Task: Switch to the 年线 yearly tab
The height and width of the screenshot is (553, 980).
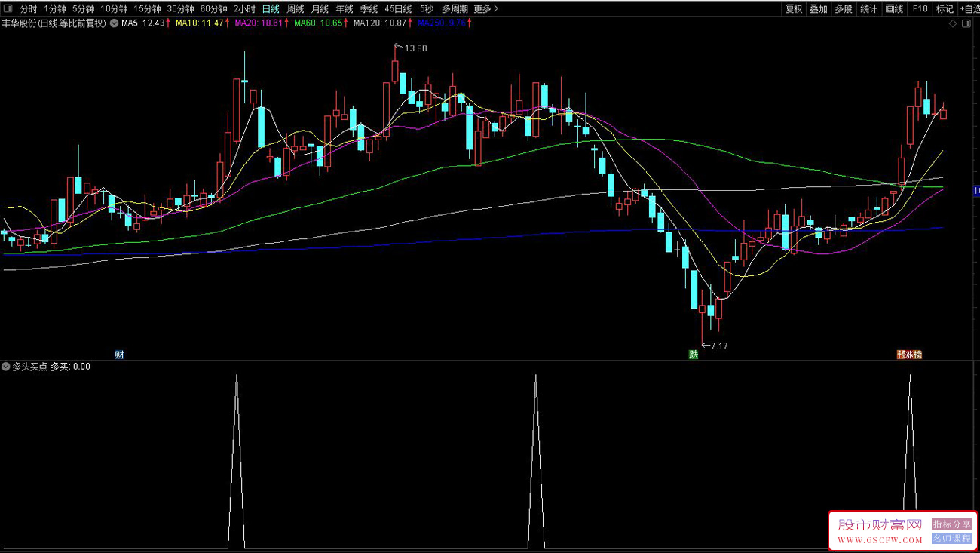Action: point(345,9)
